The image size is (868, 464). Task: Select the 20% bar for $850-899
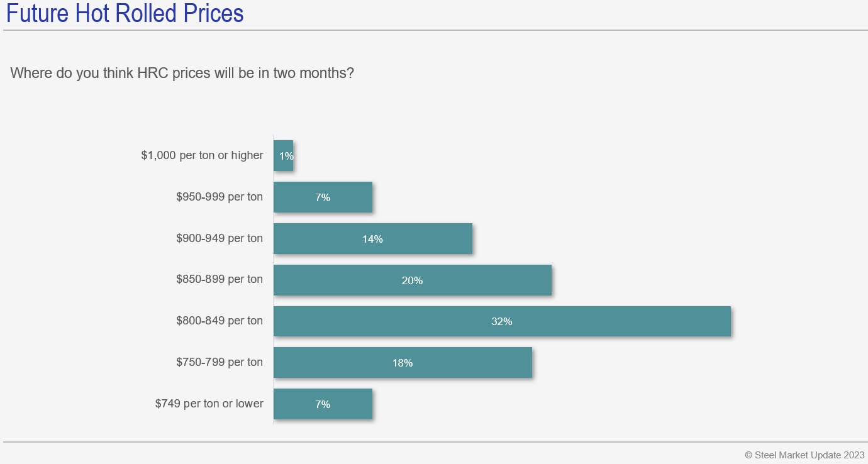(412, 280)
